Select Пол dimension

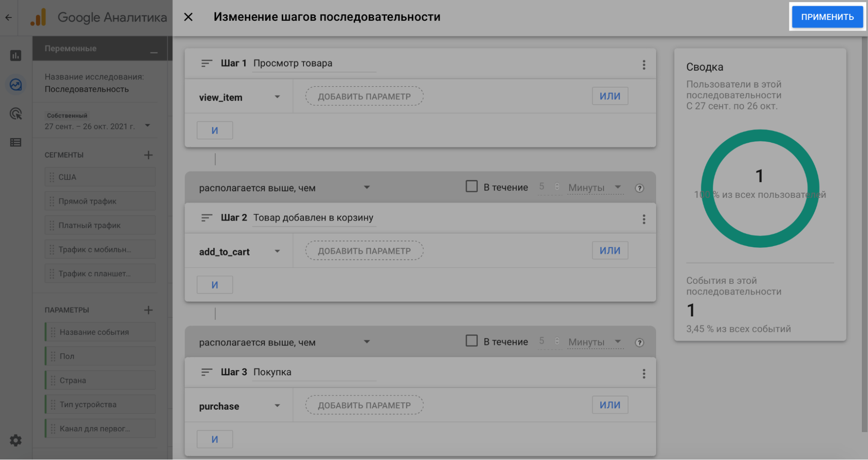click(100, 356)
